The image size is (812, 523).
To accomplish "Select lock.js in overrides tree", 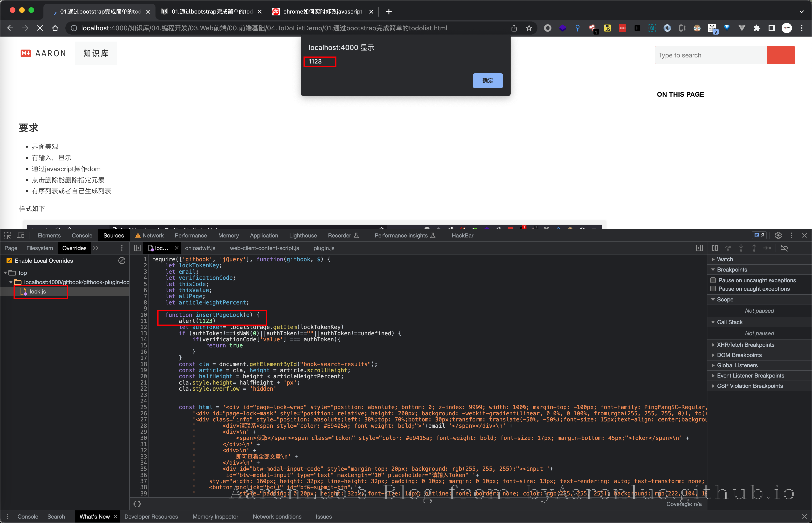I will [x=38, y=291].
